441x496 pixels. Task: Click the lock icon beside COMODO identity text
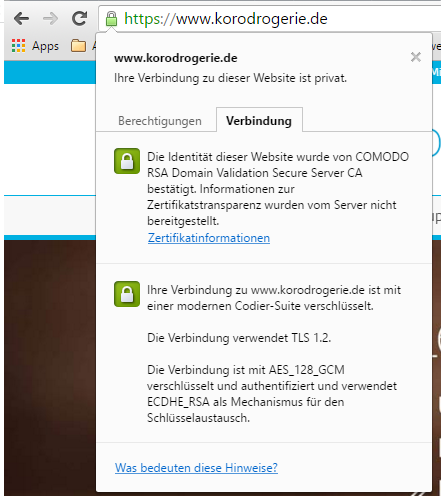(127, 161)
